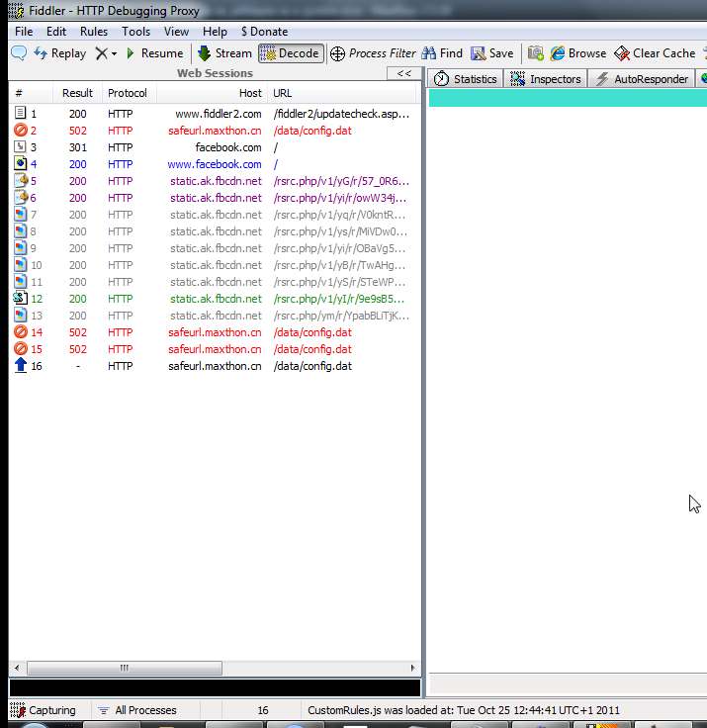
Task: Click the image icon of session 8
Action: pos(20,230)
